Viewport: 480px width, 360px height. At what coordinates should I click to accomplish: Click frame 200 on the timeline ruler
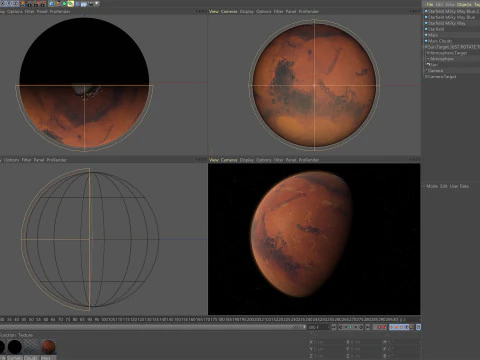pyautogui.click(x=252, y=319)
